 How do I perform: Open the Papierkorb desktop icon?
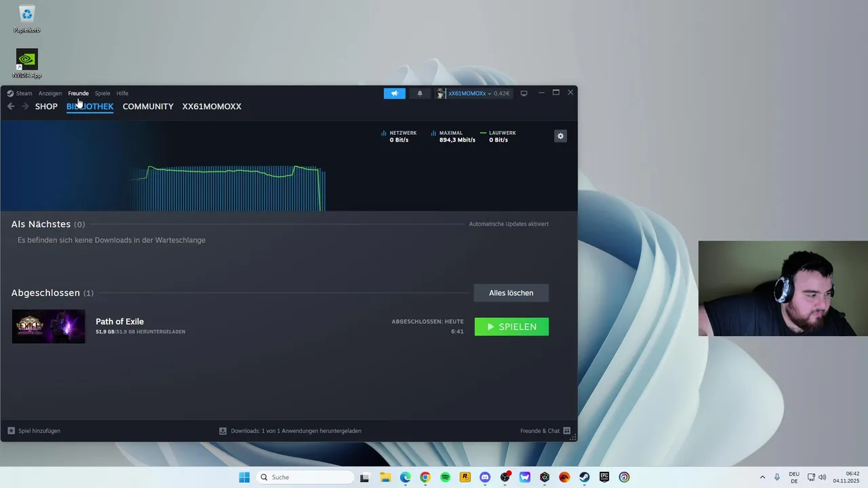coord(27,19)
